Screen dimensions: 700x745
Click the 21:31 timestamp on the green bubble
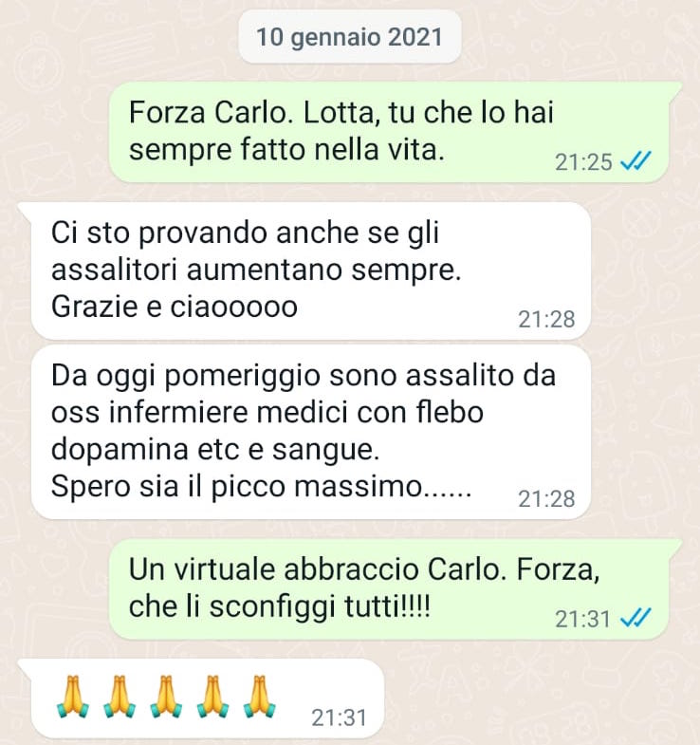(582, 619)
